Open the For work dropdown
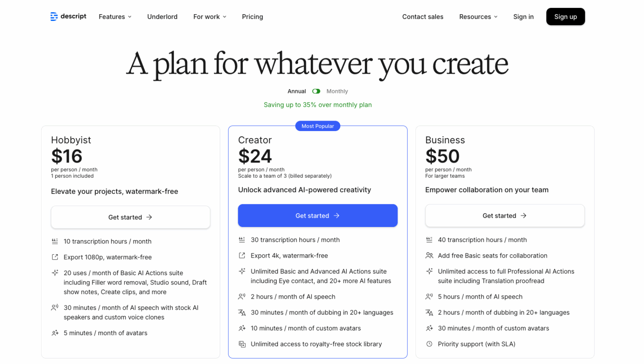The width and height of the screenshot is (644, 364). tap(210, 17)
